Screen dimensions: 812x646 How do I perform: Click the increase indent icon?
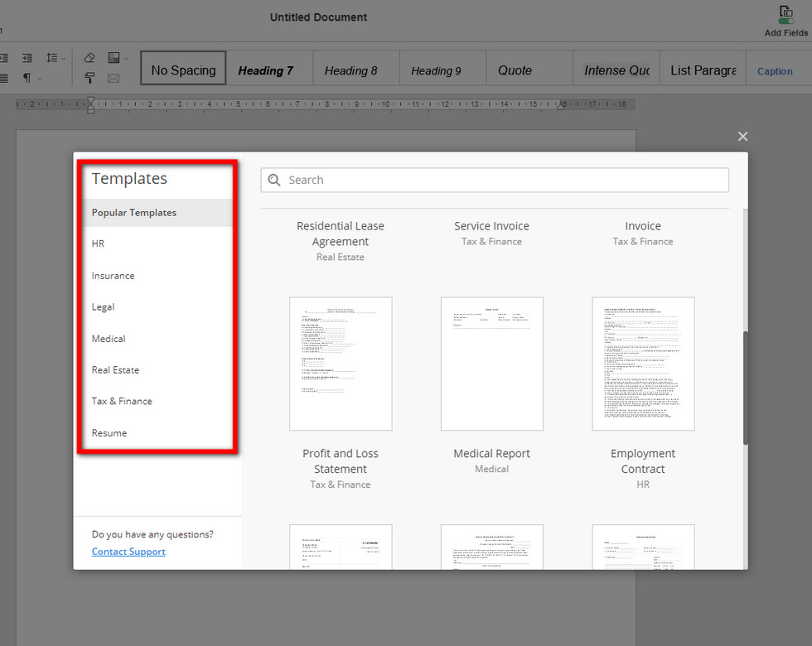[x=27, y=58]
